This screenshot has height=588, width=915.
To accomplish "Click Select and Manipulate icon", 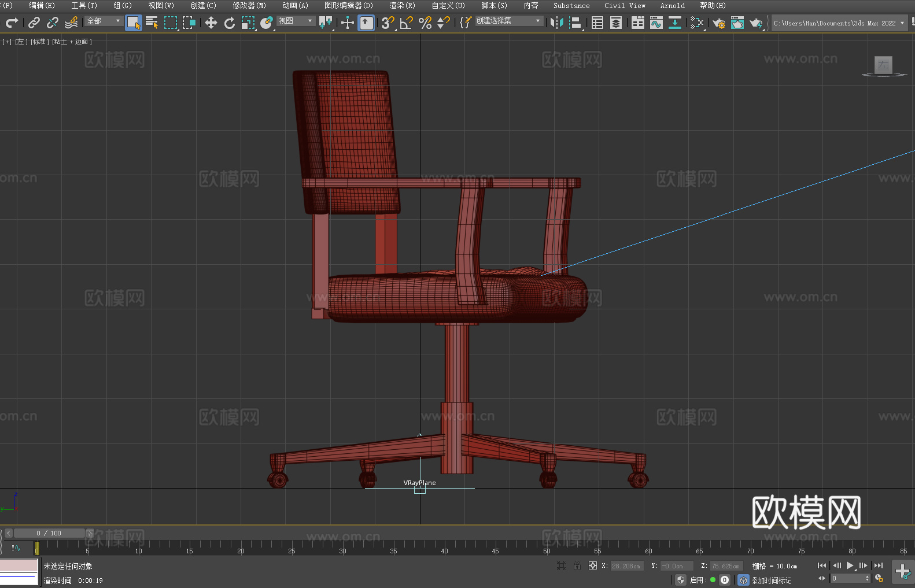I will tap(347, 23).
